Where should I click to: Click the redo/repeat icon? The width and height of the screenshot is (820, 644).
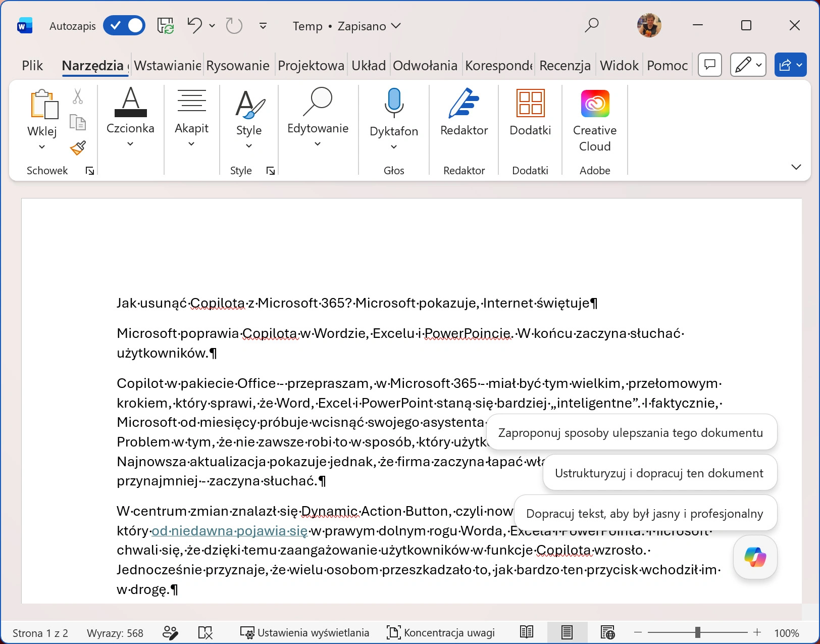(234, 26)
